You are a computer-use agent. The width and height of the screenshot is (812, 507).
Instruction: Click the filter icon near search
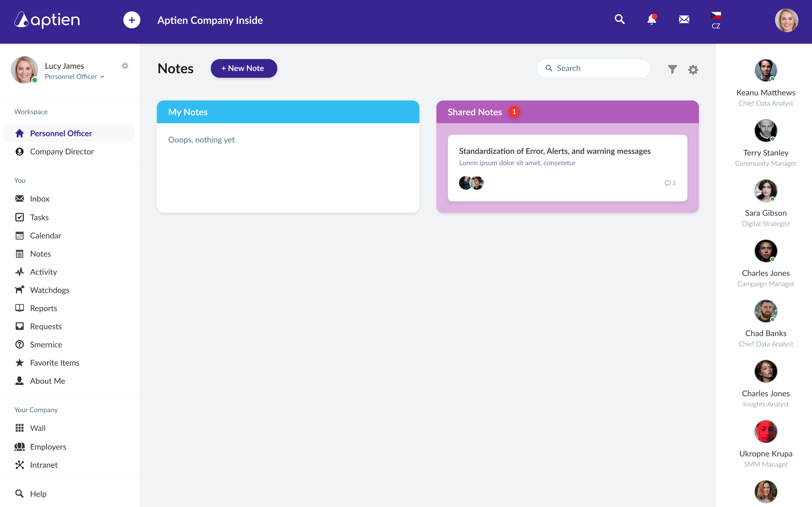point(672,70)
